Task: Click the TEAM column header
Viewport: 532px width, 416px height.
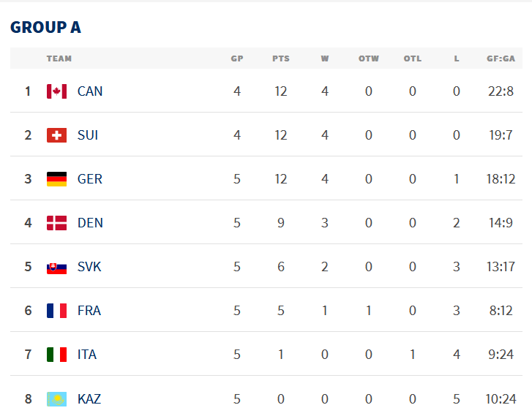Action: point(59,58)
